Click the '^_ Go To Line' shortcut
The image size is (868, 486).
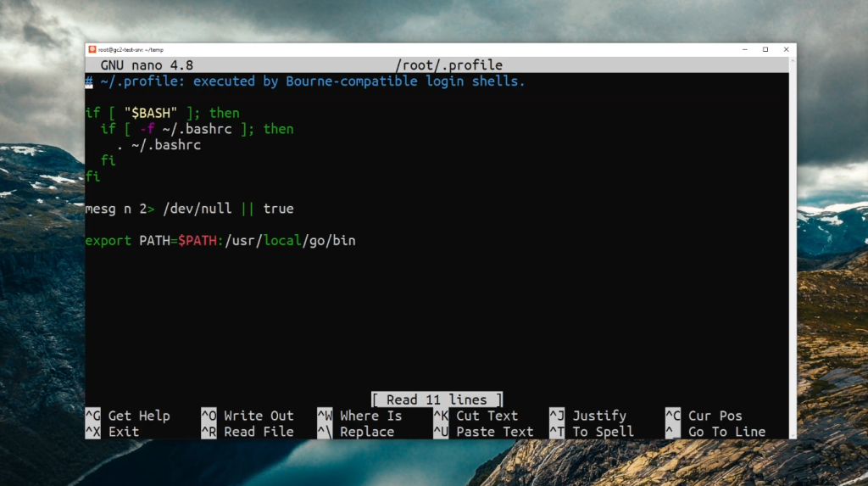(x=715, y=432)
